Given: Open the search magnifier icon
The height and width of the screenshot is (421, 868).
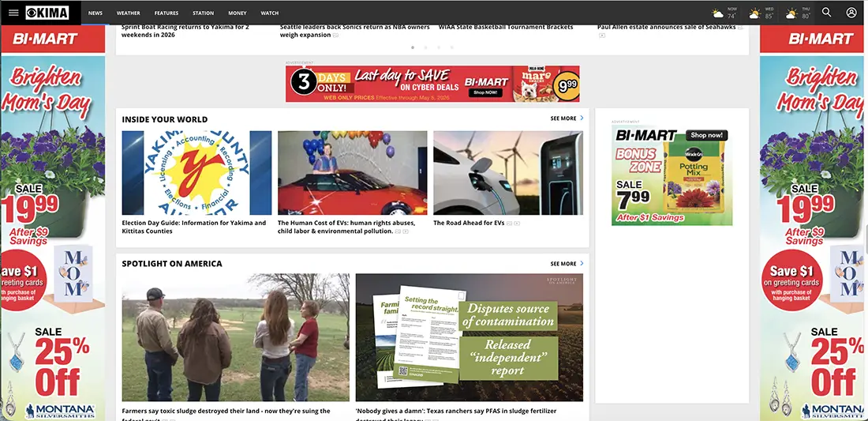Looking at the screenshot, I should (826, 12).
